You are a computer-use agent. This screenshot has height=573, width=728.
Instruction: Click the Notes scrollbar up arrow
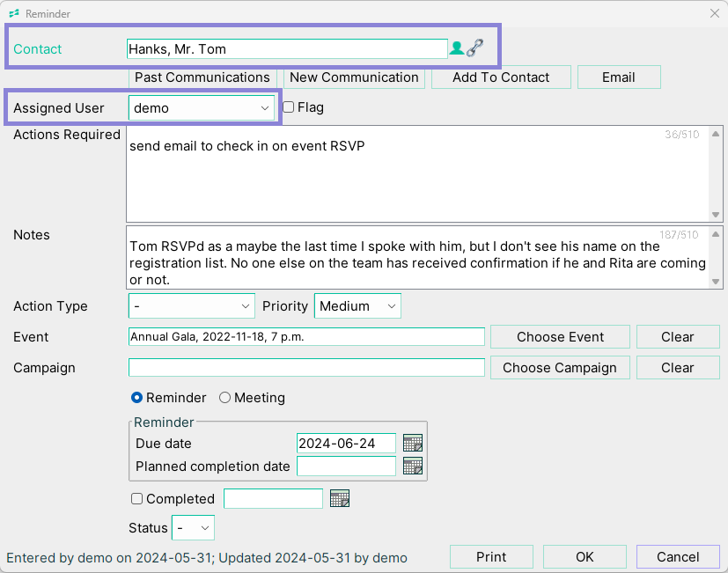[716, 234]
